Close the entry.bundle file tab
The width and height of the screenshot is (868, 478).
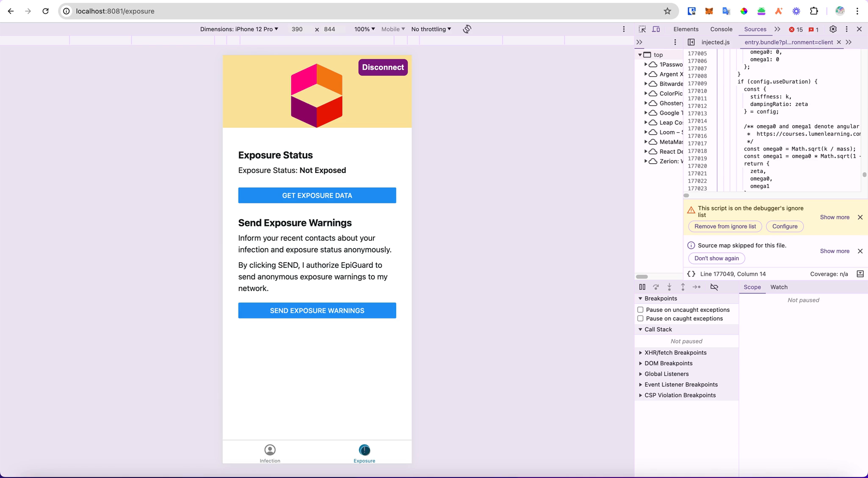(838, 42)
